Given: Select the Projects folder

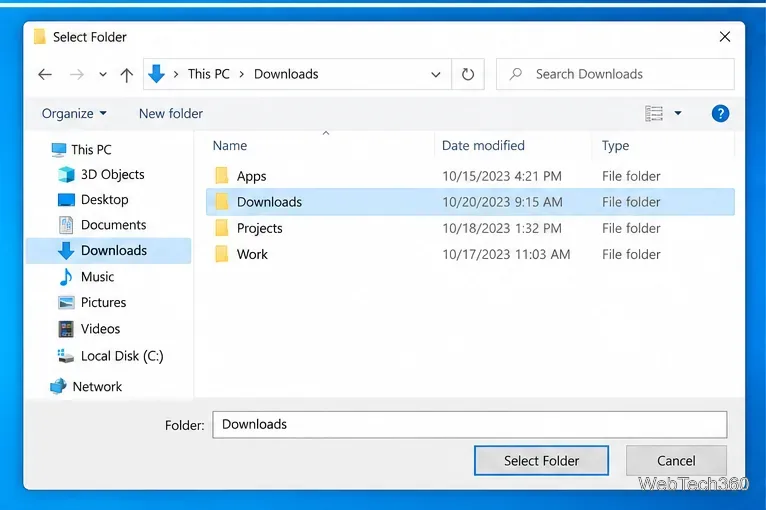Looking at the screenshot, I should [259, 228].
